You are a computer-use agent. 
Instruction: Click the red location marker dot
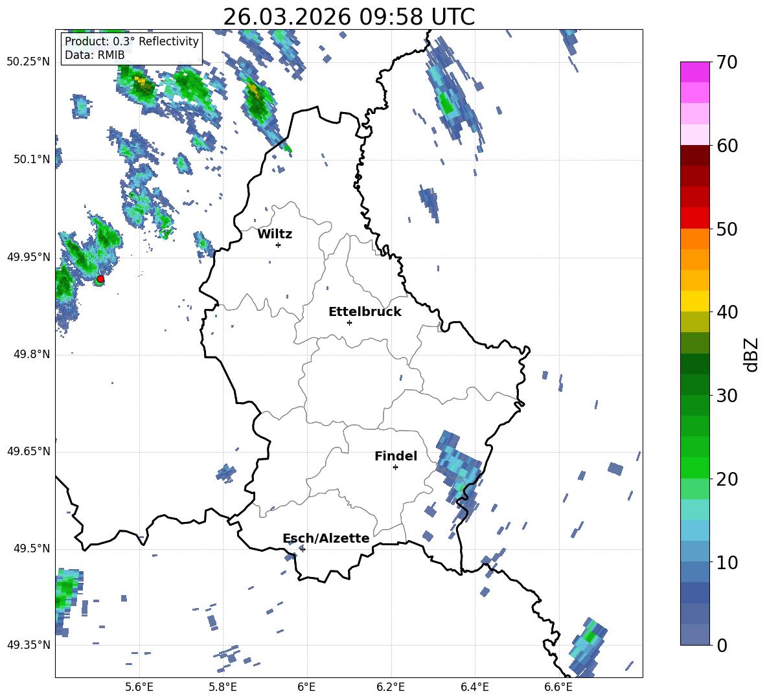click(x=100, y=278)
